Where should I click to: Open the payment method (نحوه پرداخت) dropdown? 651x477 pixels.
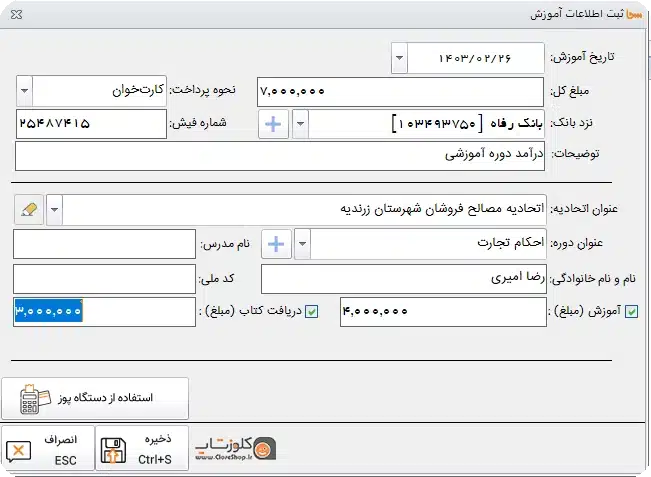(x=24, y=90)
